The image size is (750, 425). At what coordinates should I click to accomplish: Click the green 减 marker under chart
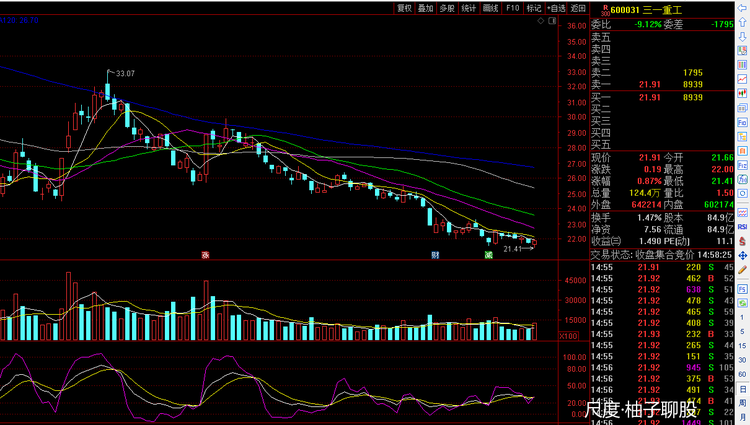488,255
